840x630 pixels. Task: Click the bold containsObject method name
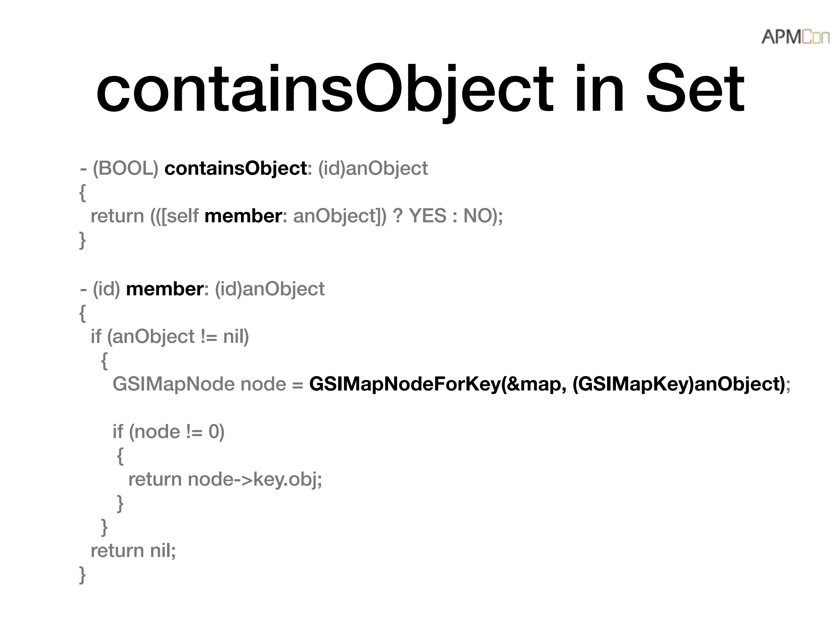pyautogui.click(x=235, y=168)
